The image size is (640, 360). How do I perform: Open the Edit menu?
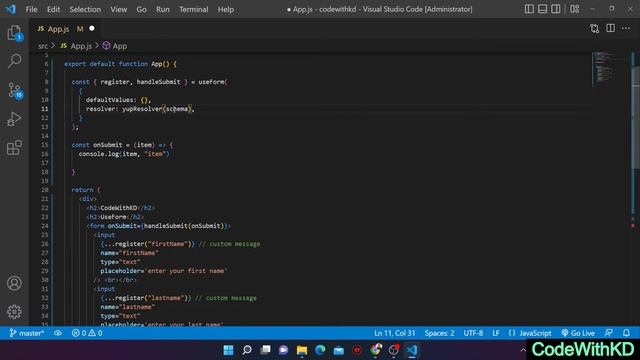[x=53, y=9]
